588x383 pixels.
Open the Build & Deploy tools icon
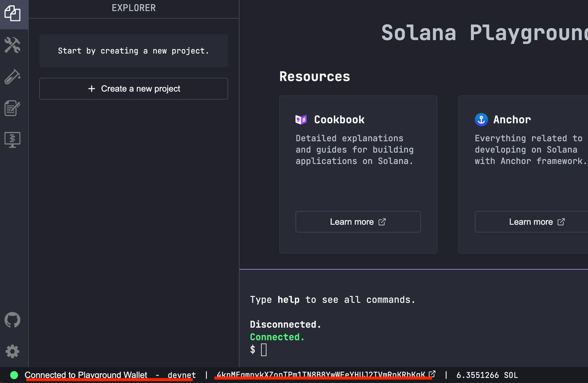click(x=12, y=46)
